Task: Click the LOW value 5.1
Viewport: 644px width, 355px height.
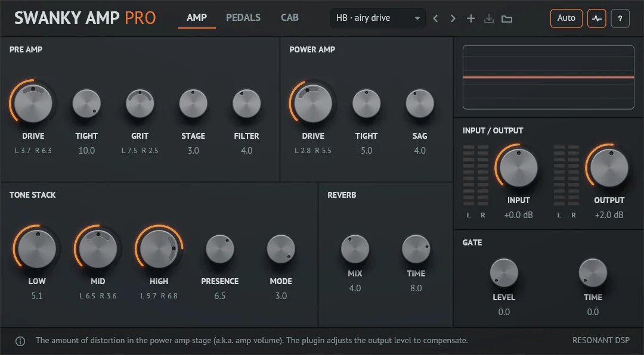Action: (37, 296)
